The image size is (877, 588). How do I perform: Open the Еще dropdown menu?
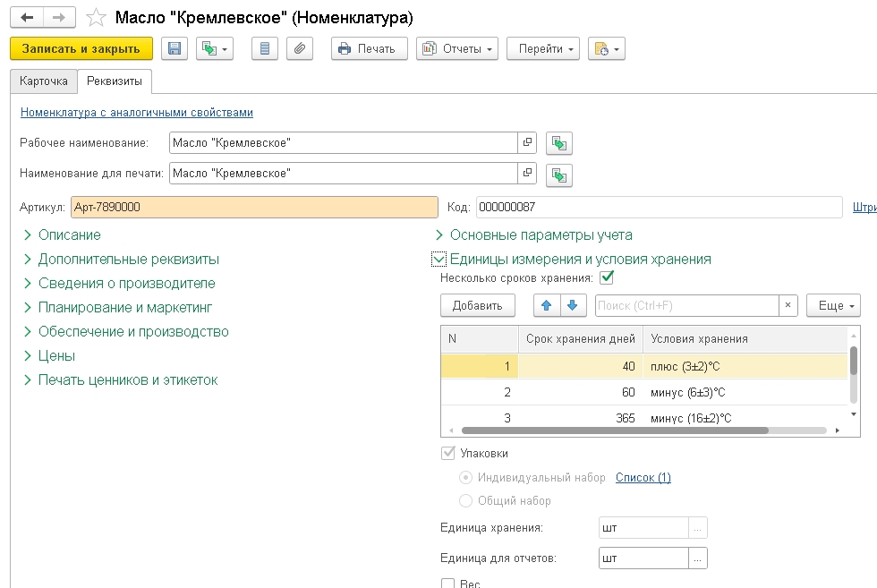pyautogui.click(x=833, y=305)
